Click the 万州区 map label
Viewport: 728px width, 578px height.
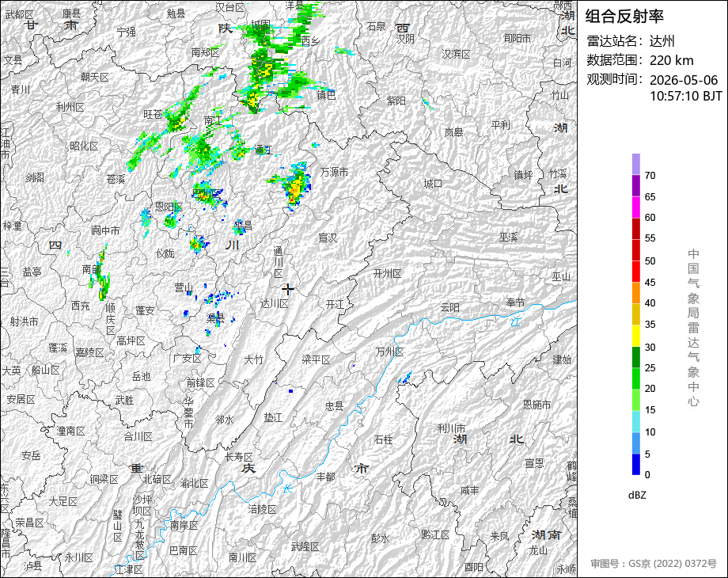(x=389, y=352)
